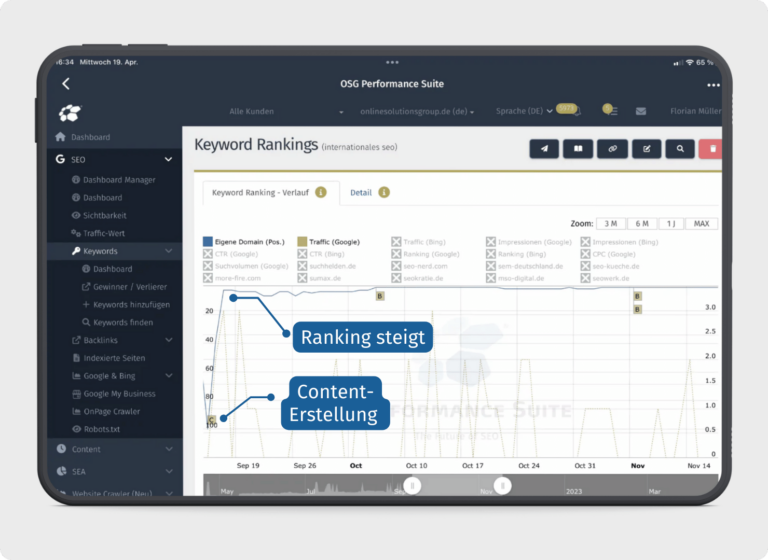This screenshot has height=560, width=768.
Task: Open the three-dot menu beside OSG Performance Suite
Action: click(713, 85)
